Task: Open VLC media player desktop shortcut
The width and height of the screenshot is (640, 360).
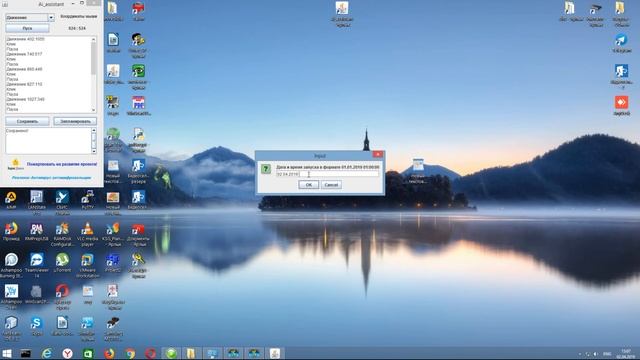Action: coord(87,233)
